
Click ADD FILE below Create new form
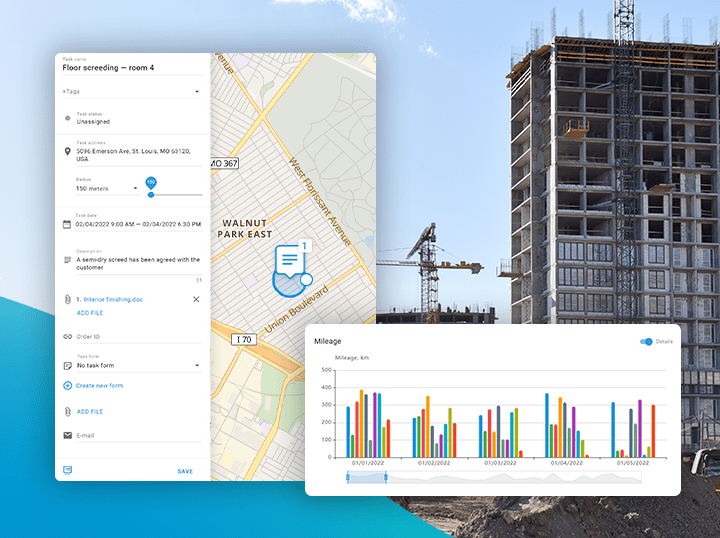pos(90,412)
